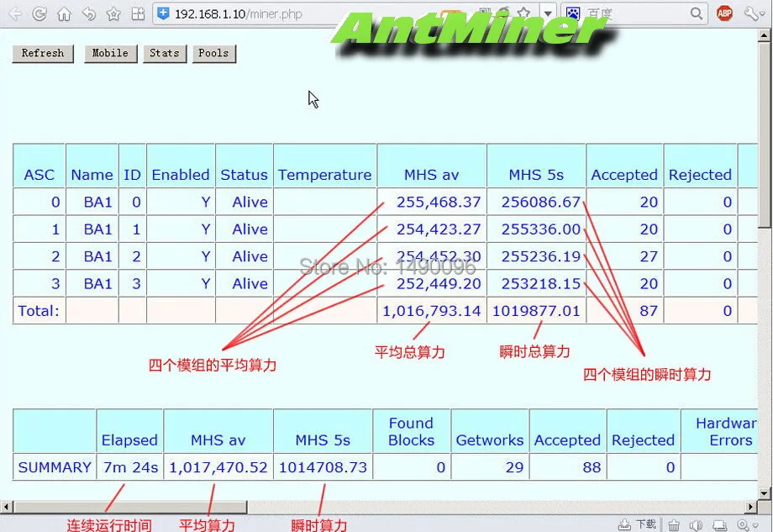Expand the zoom level dropdown arrow
The width and height of the screenshot is (773, 532).
(755, 525)
